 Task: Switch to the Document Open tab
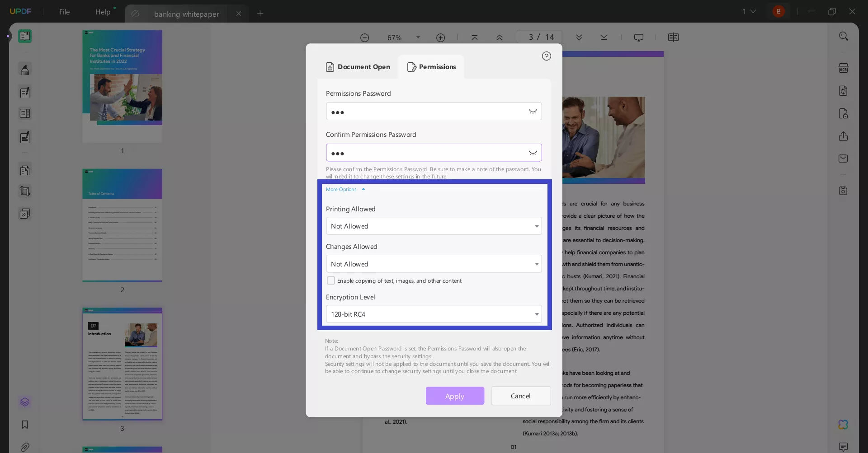coord(358,67)
